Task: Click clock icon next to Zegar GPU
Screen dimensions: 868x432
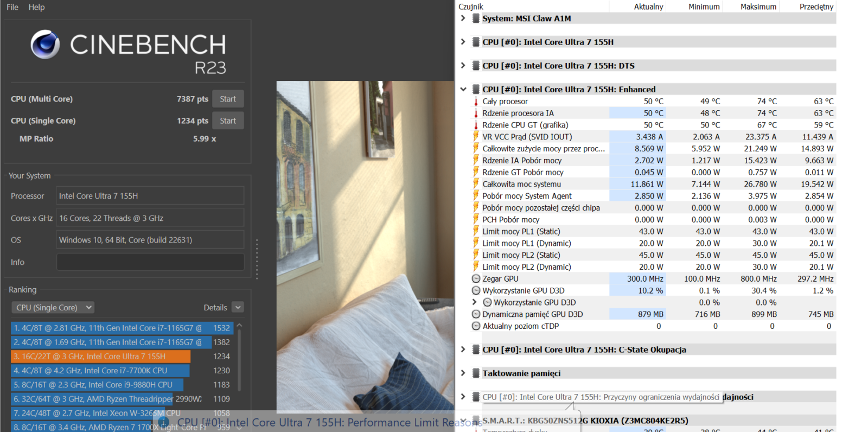Action: (x=476, y=279)
